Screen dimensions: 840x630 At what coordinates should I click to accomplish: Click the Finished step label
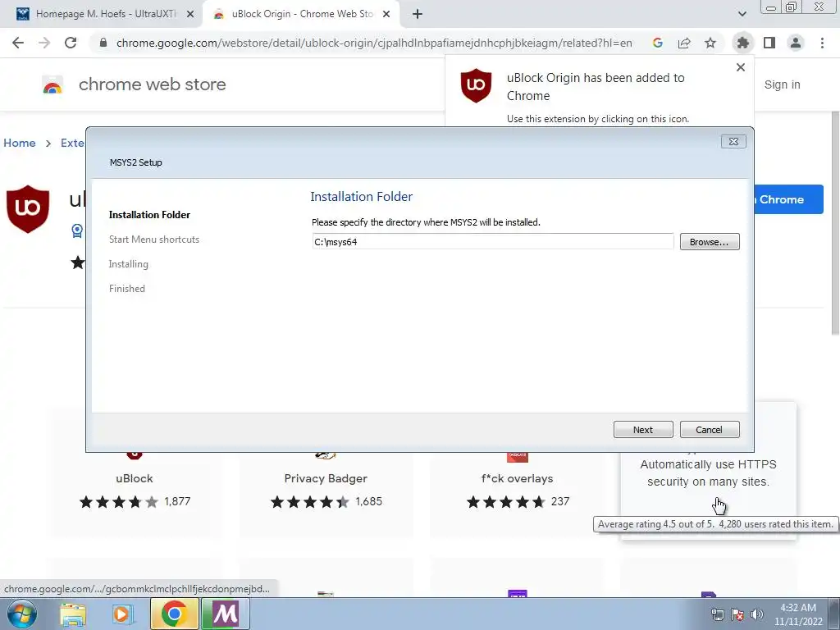tap(127, 289)
